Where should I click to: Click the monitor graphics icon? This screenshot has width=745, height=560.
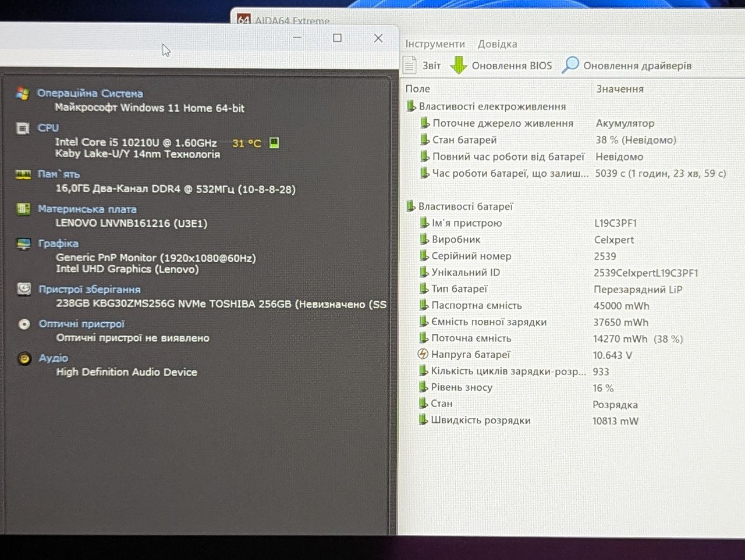tap(23, 243)
